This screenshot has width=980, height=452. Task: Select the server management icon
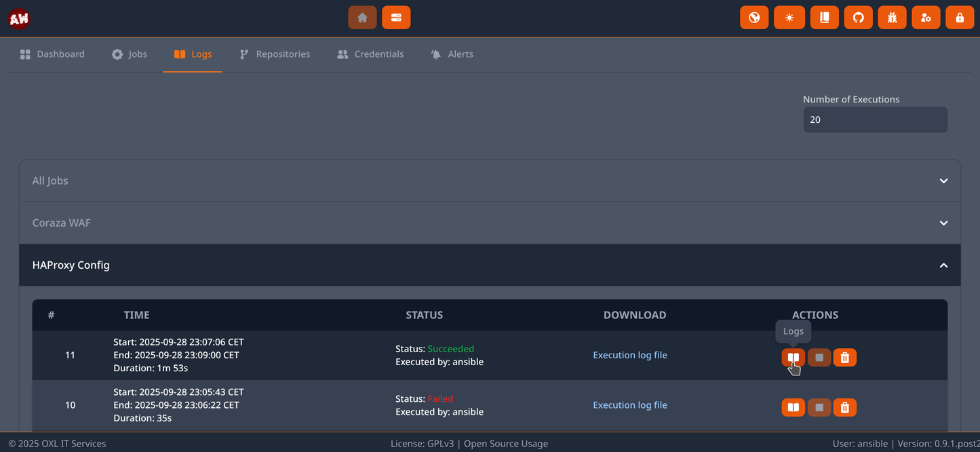pyautogui.click(x=396, y=17)
